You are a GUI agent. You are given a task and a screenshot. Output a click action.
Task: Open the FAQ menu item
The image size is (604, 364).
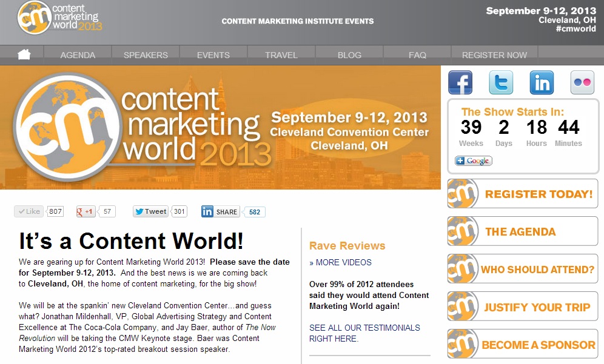[417, 55]
